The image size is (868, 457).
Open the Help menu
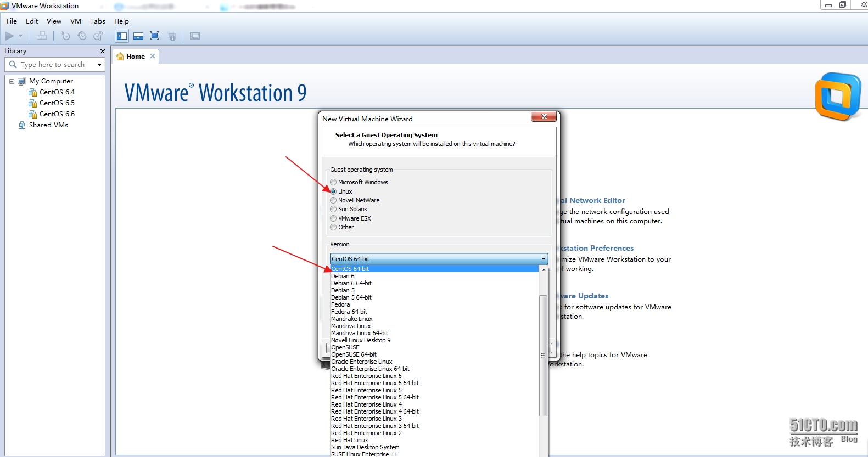(121, 21)
